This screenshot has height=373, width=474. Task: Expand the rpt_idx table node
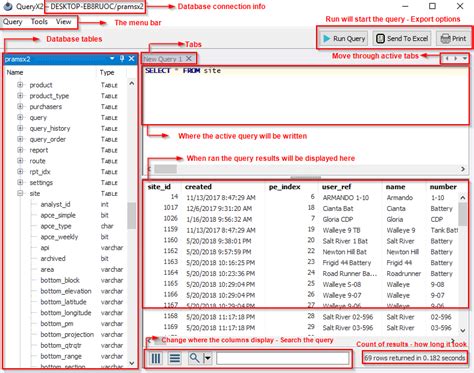pos(20,172)
